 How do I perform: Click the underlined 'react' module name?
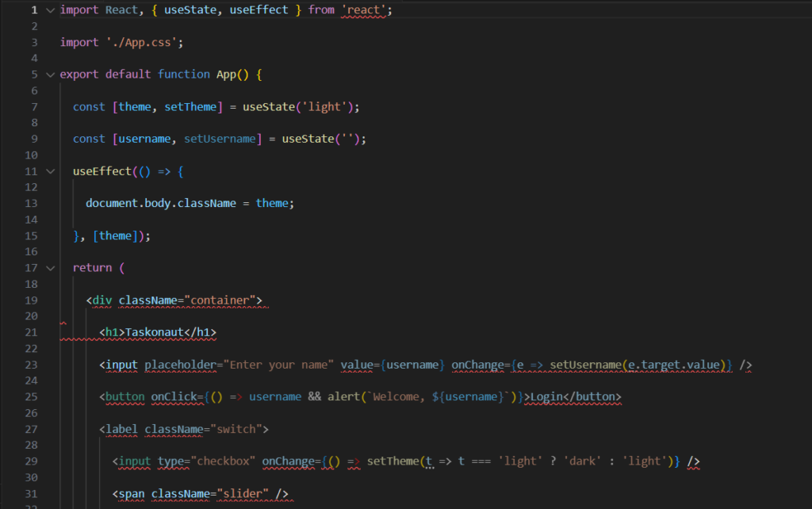tap(364, 10)
